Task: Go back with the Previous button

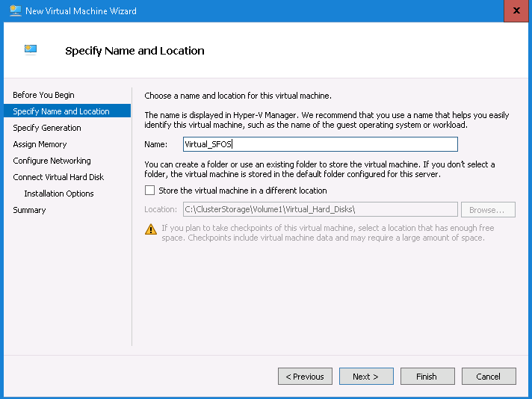Action: click(305, 377)
